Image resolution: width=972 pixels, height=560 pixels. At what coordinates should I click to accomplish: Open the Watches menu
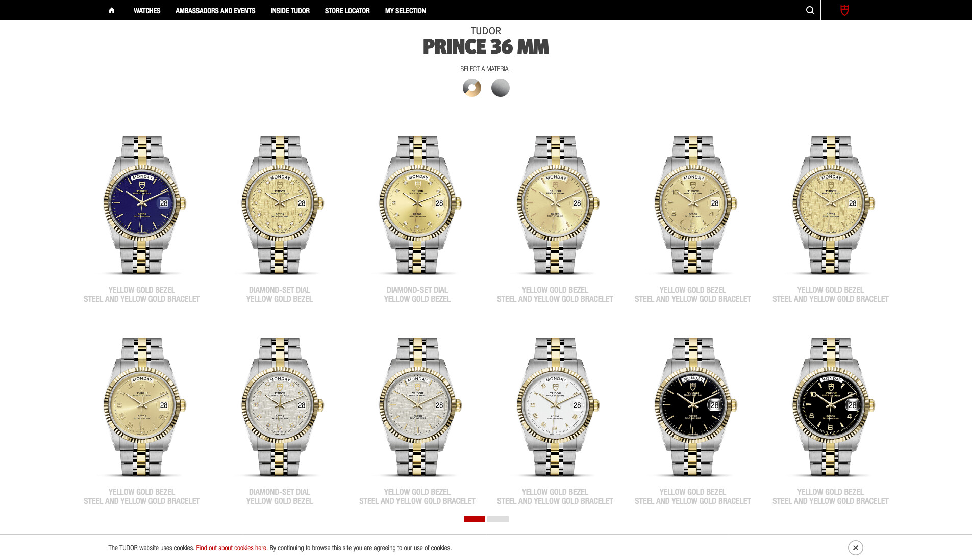point(147,11)
